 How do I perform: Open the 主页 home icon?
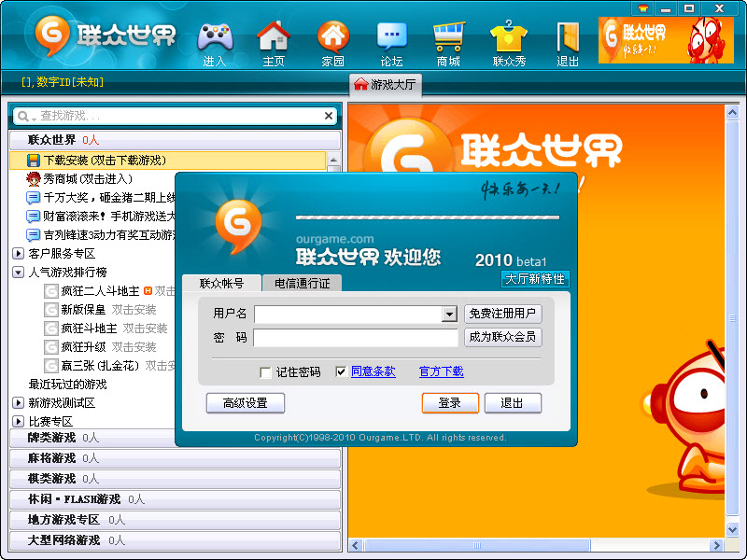[274, 36]
